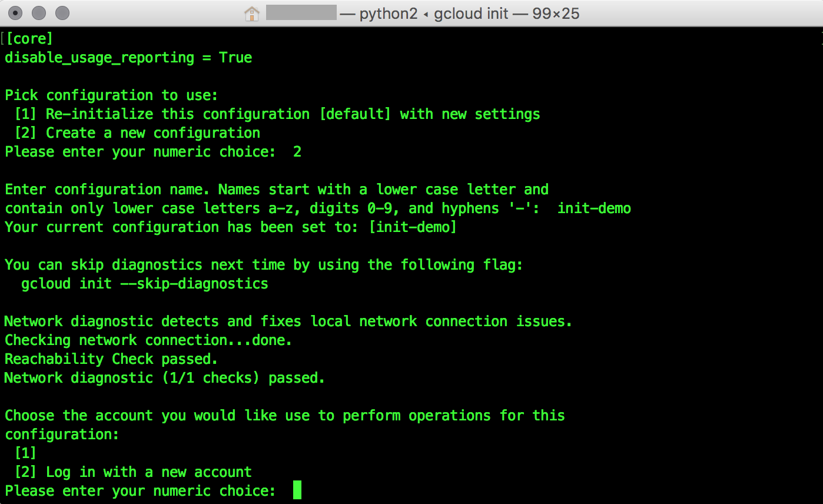823x504 pixels.
Task: Close the terminal window with red button
Action: 16,12
